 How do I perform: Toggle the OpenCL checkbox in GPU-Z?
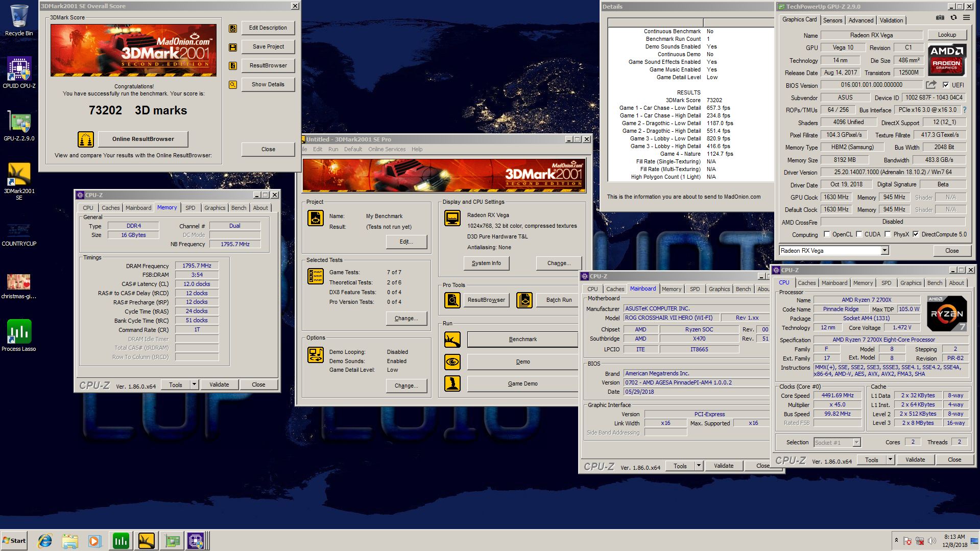[x=827, y=234]
